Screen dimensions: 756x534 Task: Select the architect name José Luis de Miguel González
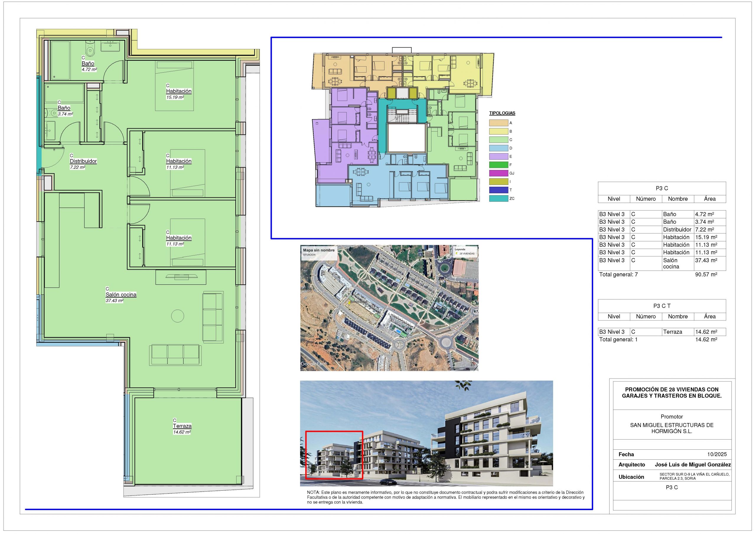click(x=693, y=465)
